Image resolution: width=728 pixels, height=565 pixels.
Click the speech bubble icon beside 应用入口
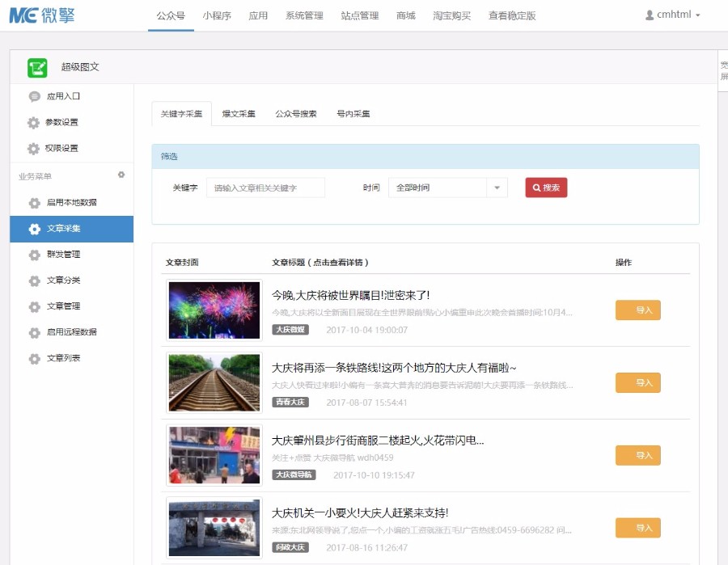point(34,96)
